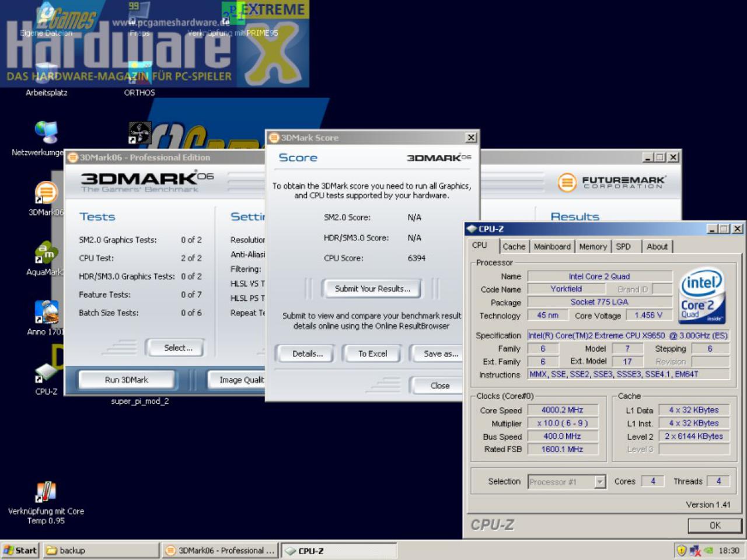Click the Intel Core 2 Quad logo

[702, 296]
